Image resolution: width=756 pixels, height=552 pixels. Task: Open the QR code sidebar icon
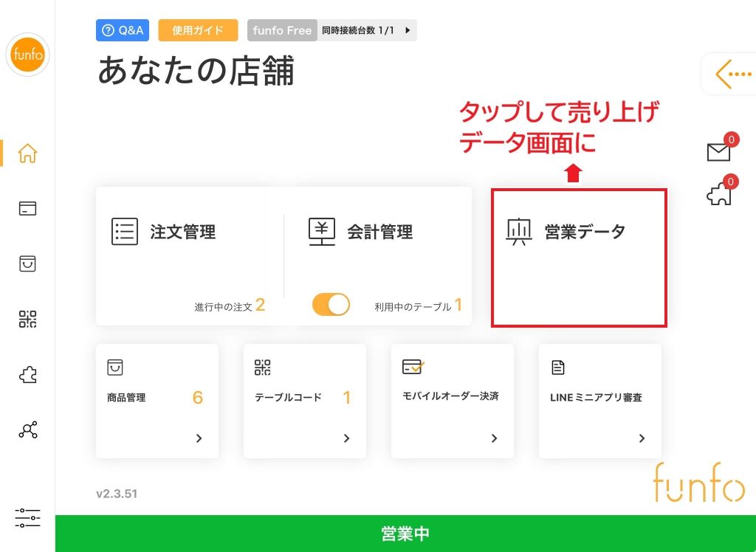[x=27, y=319]
